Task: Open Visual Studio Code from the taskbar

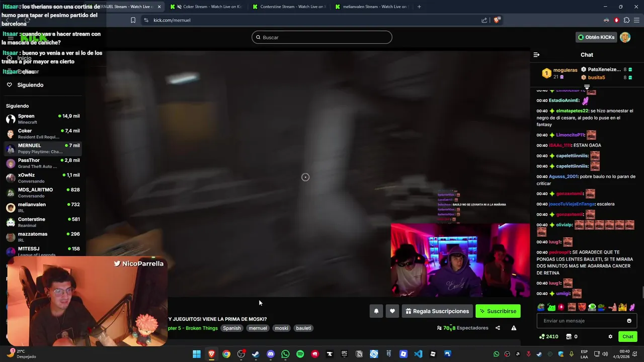Action: [x=418, y=354]
